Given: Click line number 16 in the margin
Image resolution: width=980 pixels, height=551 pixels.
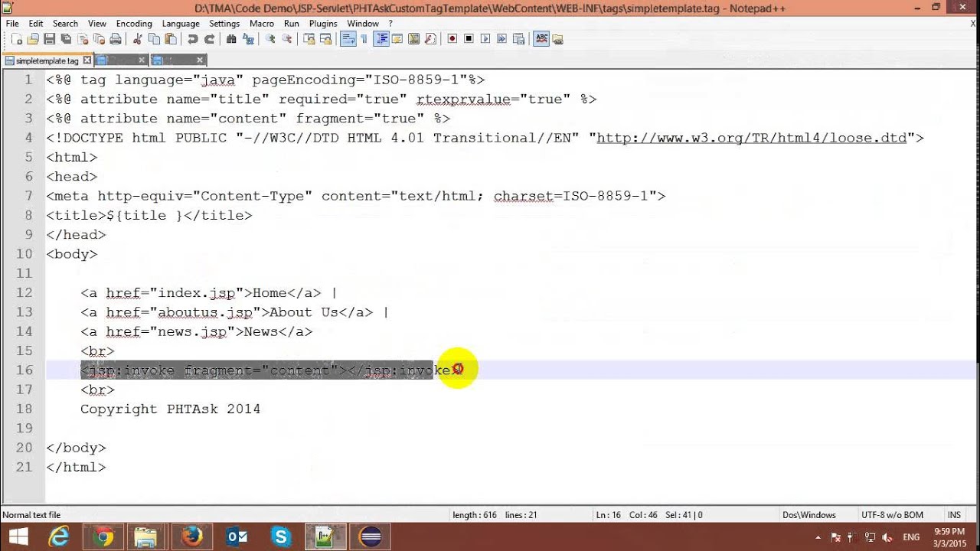Looking at the screenshot, I should point(24,370).
